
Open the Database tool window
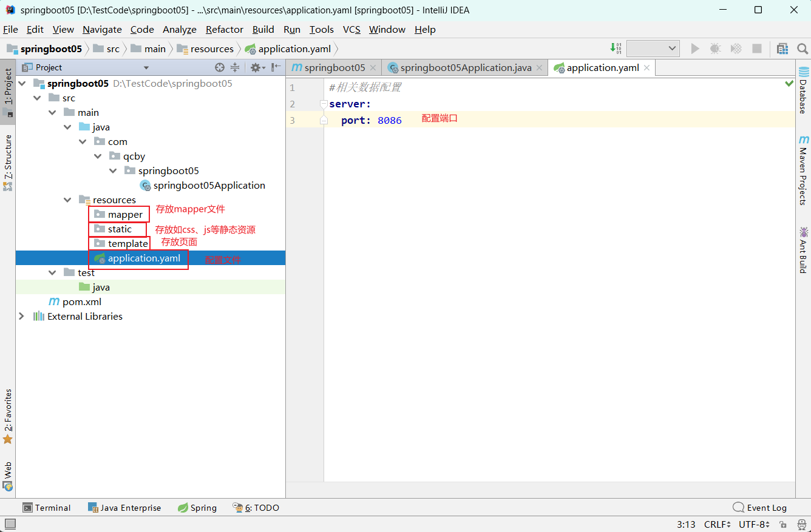pos(803,90)
